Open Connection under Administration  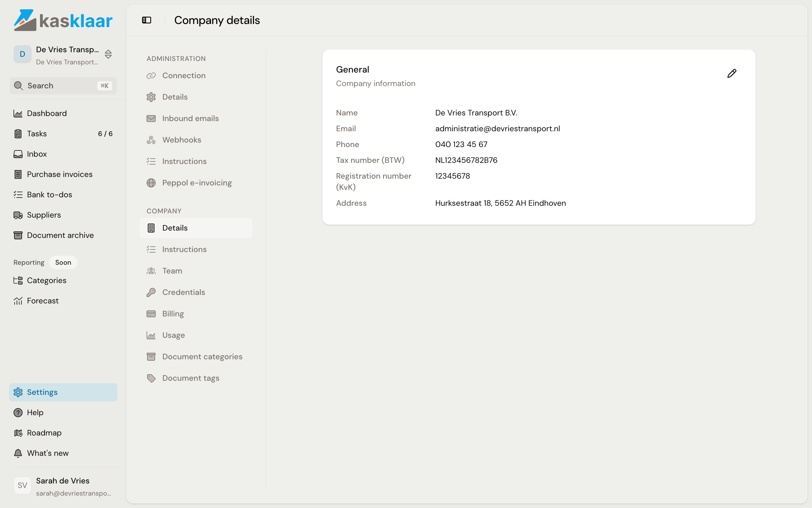tap(196, 76)
